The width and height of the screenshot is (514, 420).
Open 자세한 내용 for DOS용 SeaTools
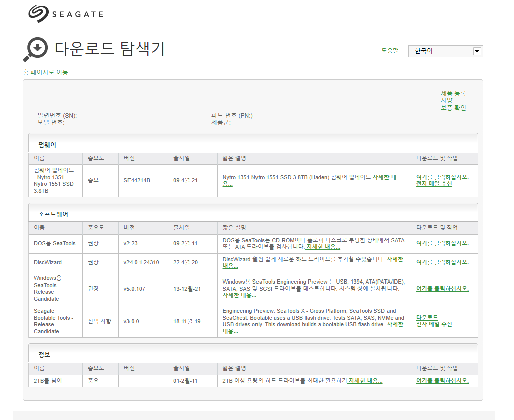[x=323, y=247]
